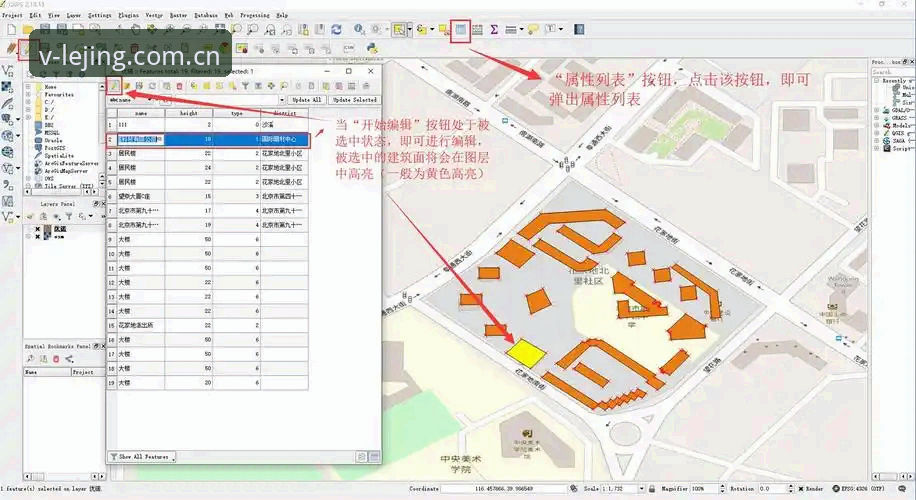The image size is (916, 500).
Task: Select the Measure Line tool
Action: 511,29
